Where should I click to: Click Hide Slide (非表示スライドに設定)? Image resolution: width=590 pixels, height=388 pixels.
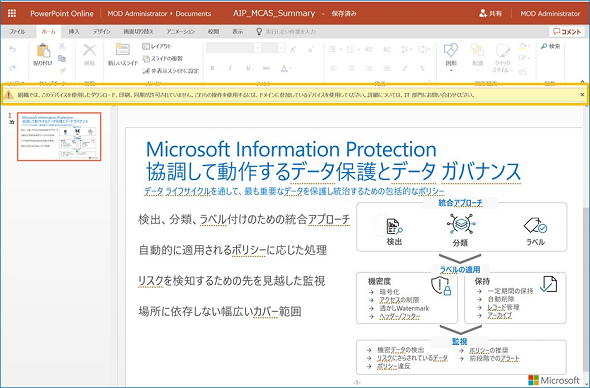170,70
